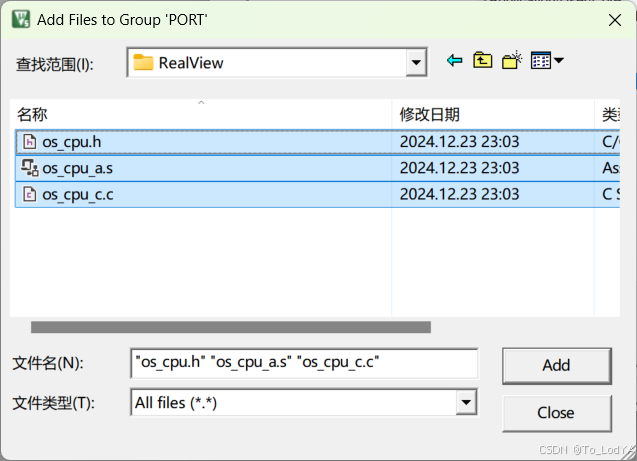Open the view menu icon
Screen dimensions: 637x461
(x=541, y=61)
